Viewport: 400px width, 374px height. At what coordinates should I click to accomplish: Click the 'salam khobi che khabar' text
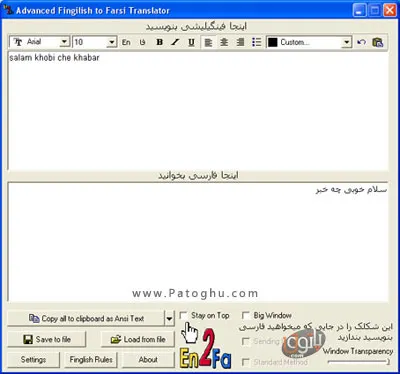(54, 58)
